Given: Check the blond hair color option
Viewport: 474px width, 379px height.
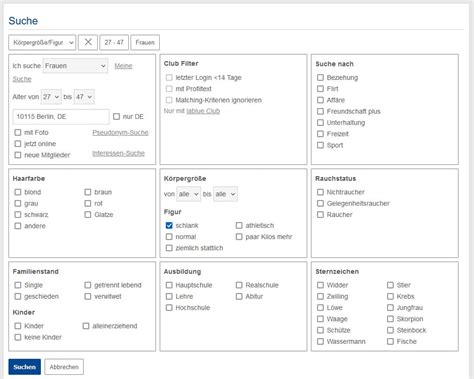Looking at the screenshot, I should click(18, 192).
